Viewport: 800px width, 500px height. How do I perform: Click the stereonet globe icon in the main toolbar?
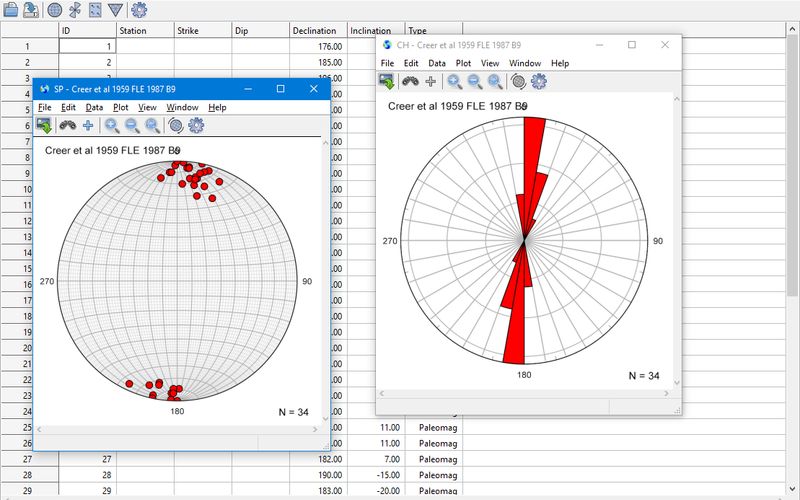pyautogui.click(x=54, y=9)
